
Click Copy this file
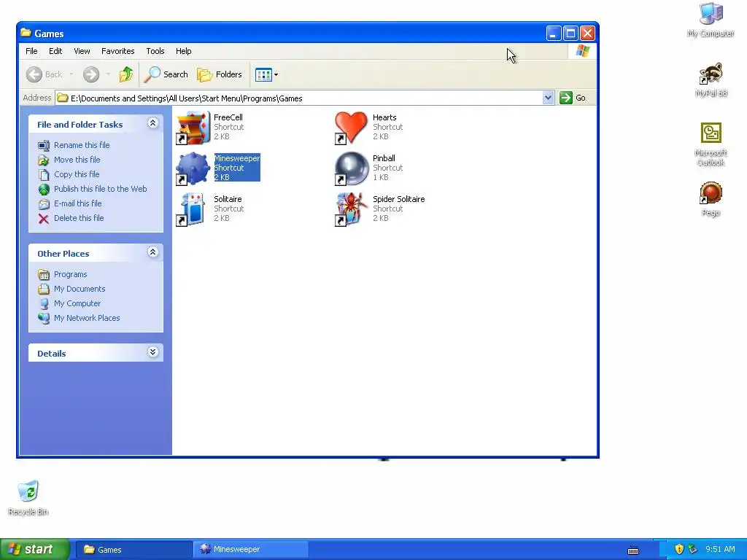pos(76,174)
